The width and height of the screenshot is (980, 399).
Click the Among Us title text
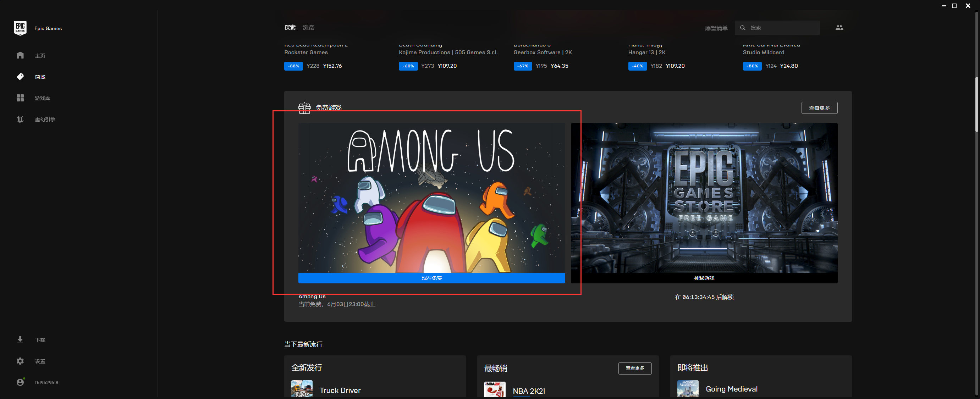[312, 296]
